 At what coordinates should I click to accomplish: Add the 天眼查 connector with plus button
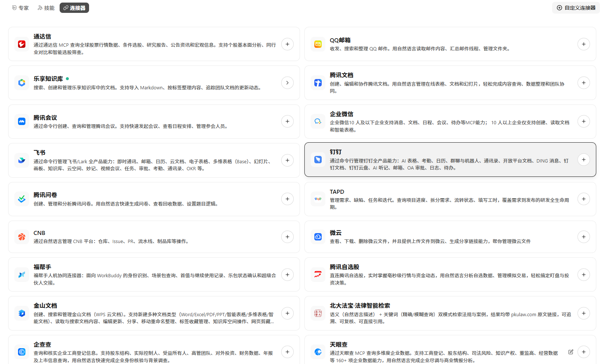[x=584, y=352]
